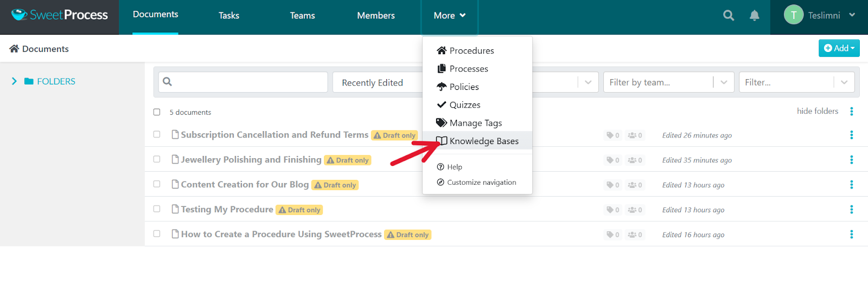Image resolution: width=868 pixels, height=286 pixels.
Task: Click the FOLDERS label in sidebar
Action: [x=56, y=81]
